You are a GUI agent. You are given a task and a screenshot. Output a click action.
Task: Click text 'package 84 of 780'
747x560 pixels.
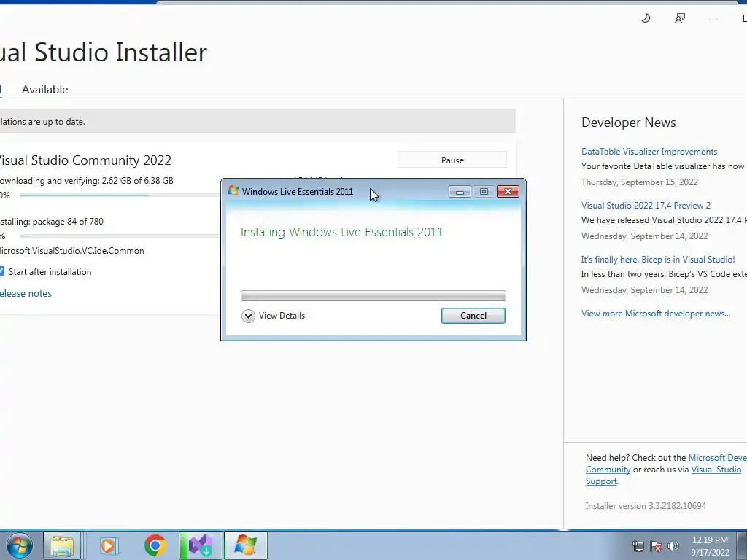68,222
